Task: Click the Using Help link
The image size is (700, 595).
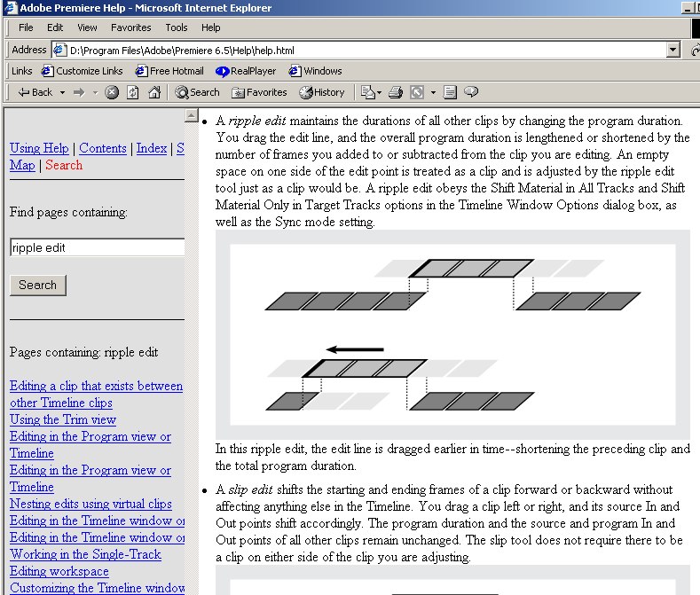Action: click(39, 148)
